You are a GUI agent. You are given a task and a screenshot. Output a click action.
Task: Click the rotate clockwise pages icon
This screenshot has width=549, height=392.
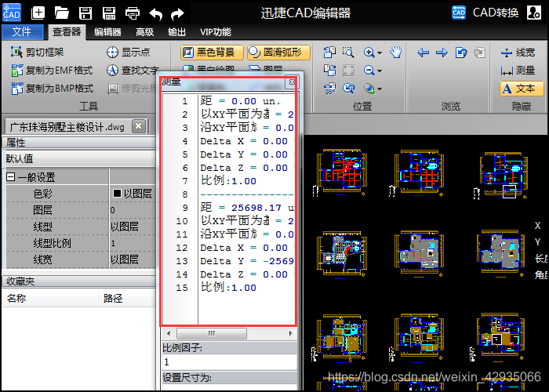(330, 71)
